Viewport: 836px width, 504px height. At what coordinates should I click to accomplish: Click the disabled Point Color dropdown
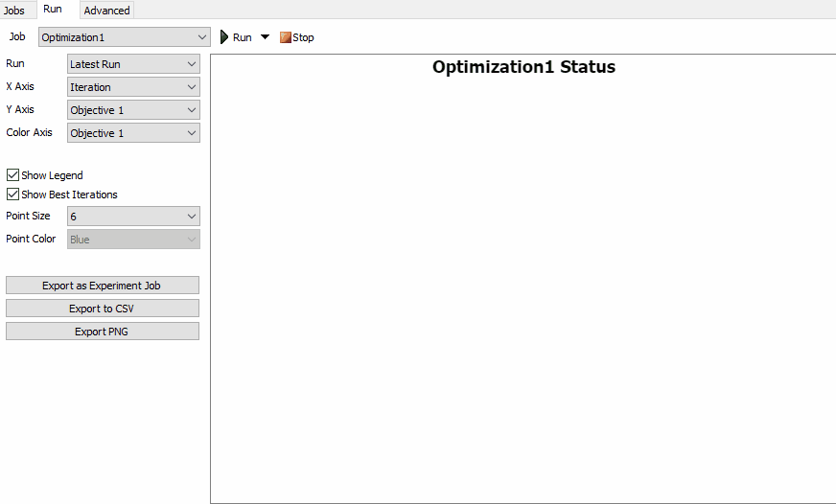133,240
